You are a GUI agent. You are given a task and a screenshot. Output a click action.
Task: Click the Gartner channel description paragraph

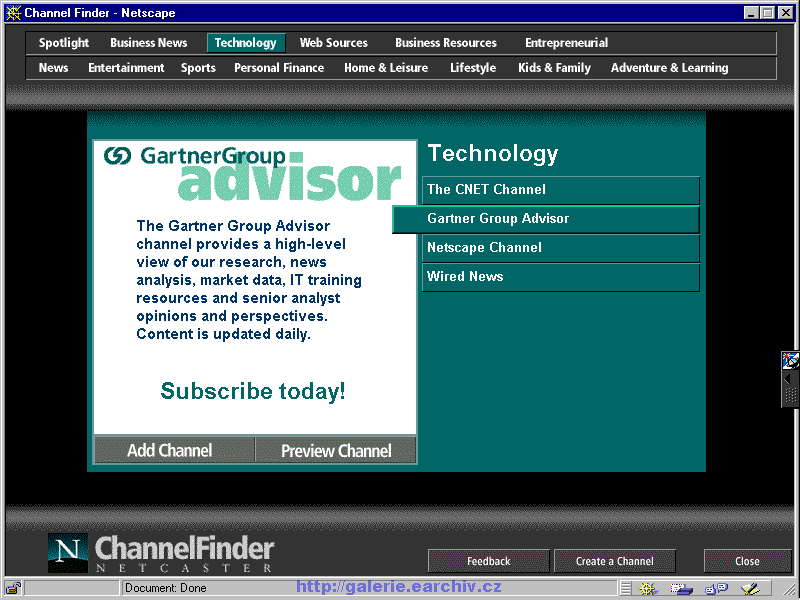249,280
